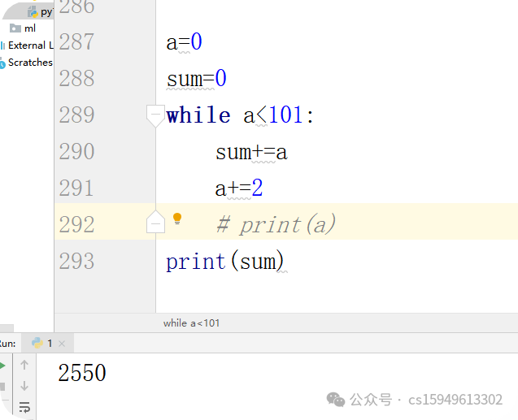Click the Python icon on run tab
518x420 pixels.
(37, 343)
